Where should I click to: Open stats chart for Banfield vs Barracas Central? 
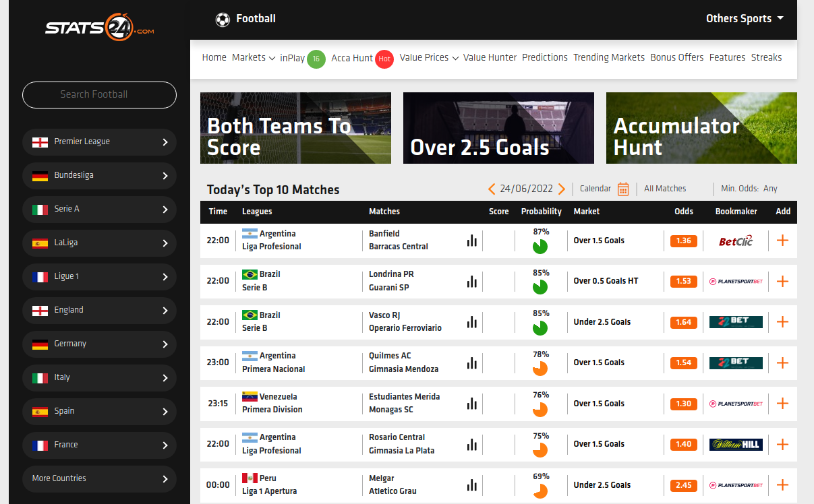pos(472,241)
